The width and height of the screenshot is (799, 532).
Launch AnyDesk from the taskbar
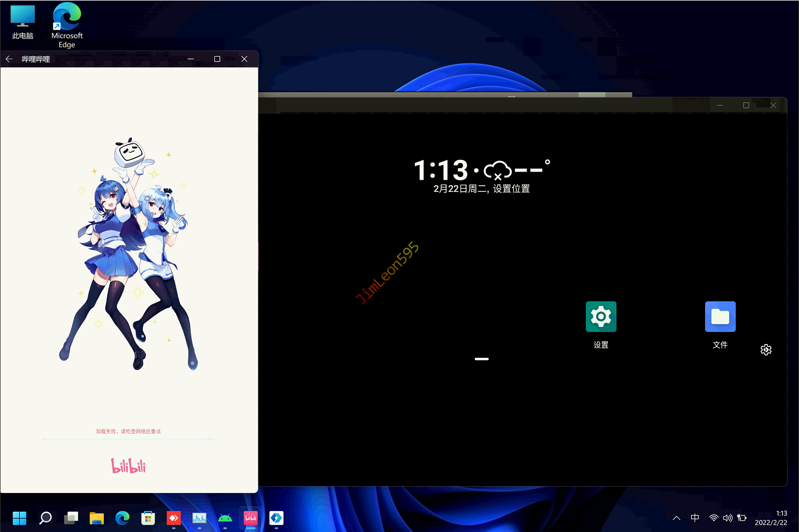pos(174,518)
